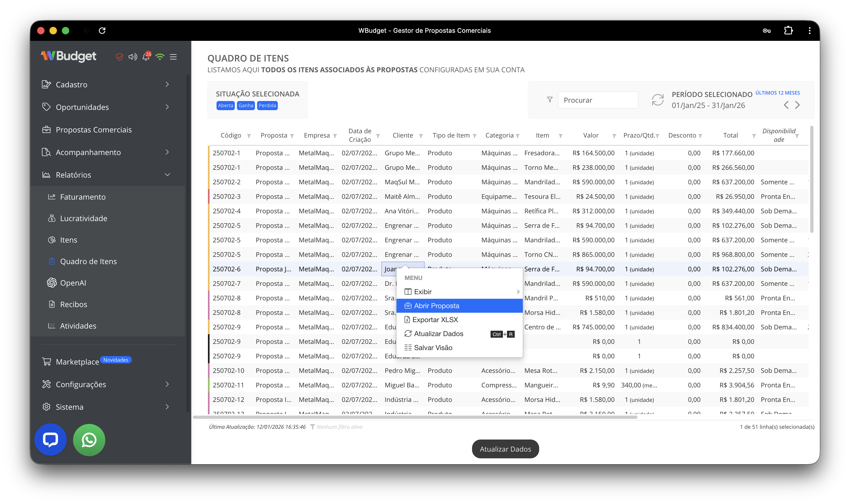
Task: Select Abrir Proposta in context menu
Action: (x=436, y=306)
